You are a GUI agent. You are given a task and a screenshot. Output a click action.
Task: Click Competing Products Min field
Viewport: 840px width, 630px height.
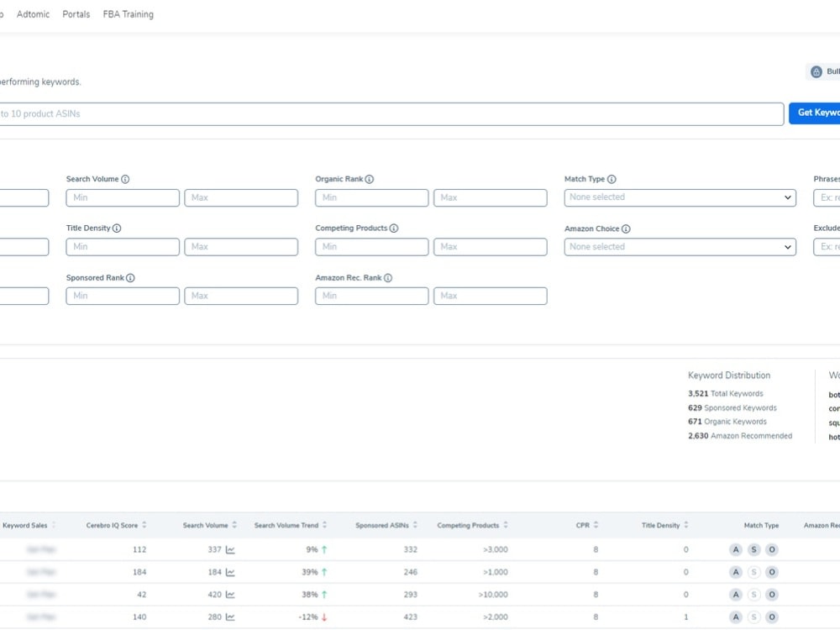(x=372, y=247)
